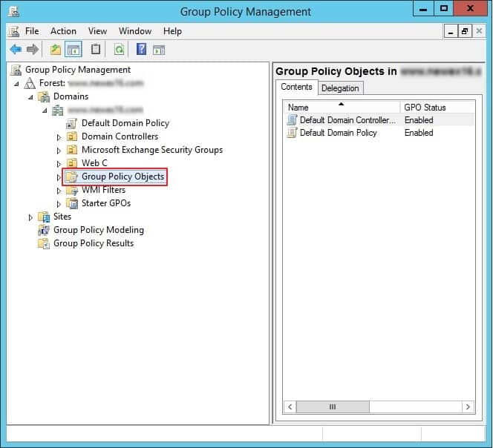The width and height of the screenshot is (493, 448).
Task: Select Group Policy Modeling in tree
Action: point(98,230)
